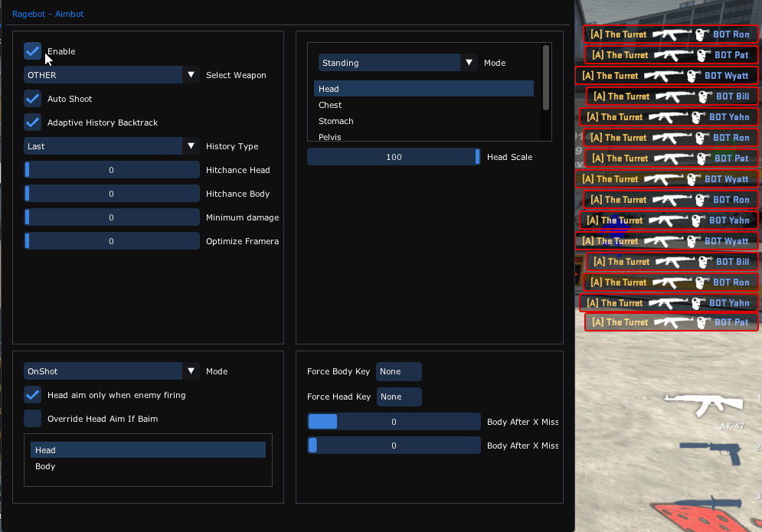The height and width of the screenshot is (532, 762).
Task: Click the AK-47 weapon icon in HUD
Action: click(x=704, y=404)
